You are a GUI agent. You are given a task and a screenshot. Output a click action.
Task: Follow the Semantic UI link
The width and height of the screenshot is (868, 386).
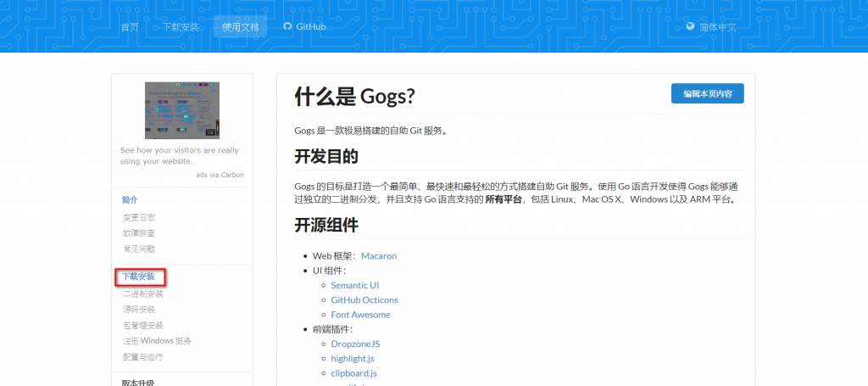tap(355, 285)
